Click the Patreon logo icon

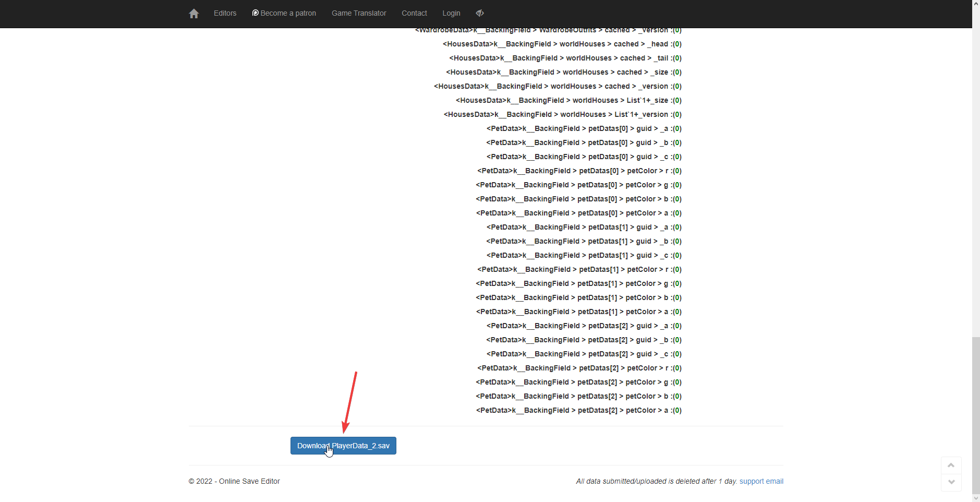click(255, 13)
